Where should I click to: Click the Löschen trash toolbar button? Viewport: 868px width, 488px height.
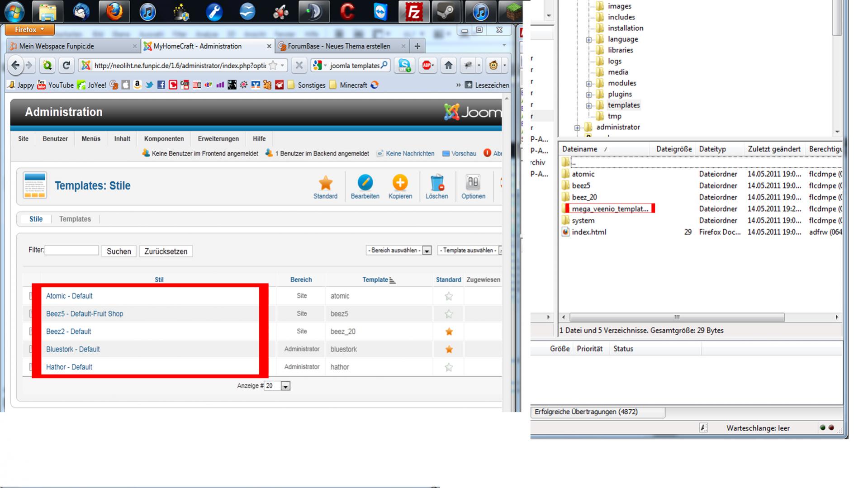[x=436, y=187]
